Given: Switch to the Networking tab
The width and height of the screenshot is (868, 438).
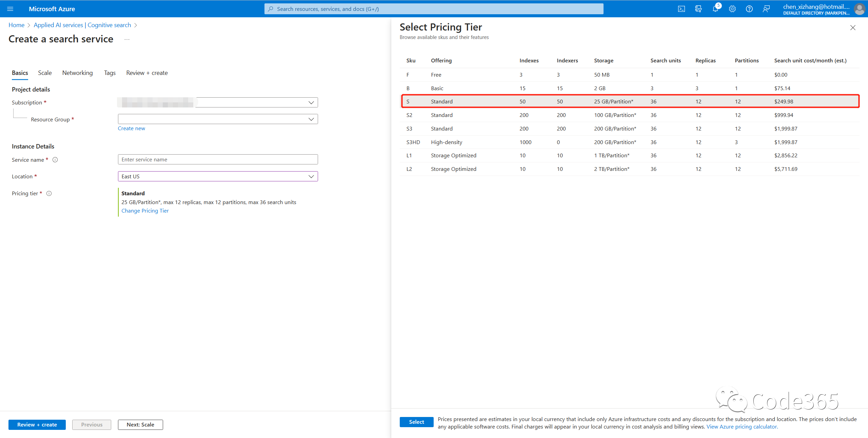Looking at the screenshot, I should [x=77, y=73].
